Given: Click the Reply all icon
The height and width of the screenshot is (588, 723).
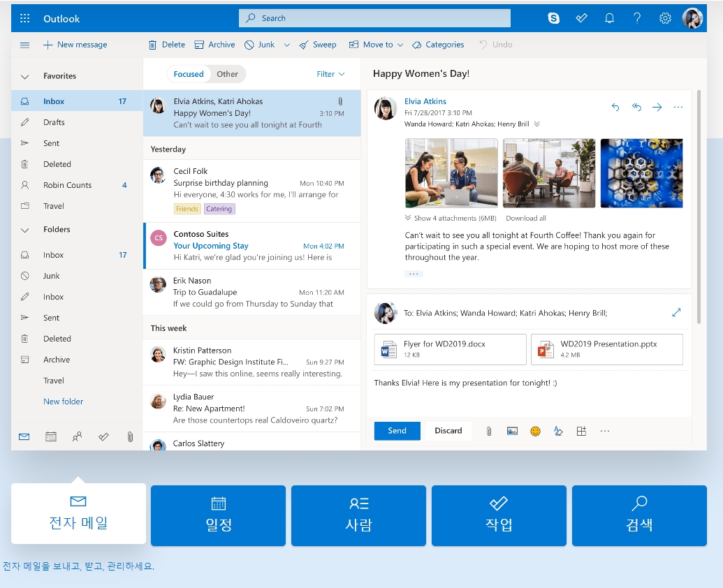Looking at the screenshot, I should (x=636, y=107).
